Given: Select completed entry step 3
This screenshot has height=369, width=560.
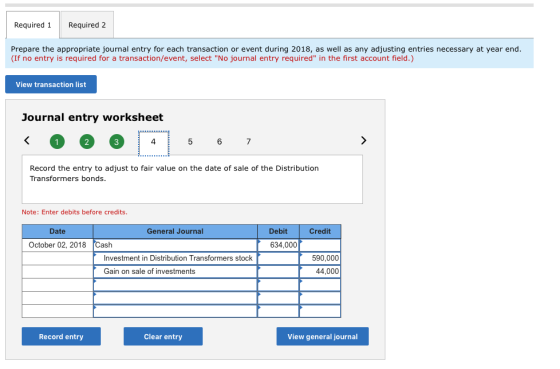Looking at the screenshot, I should 116,141.
